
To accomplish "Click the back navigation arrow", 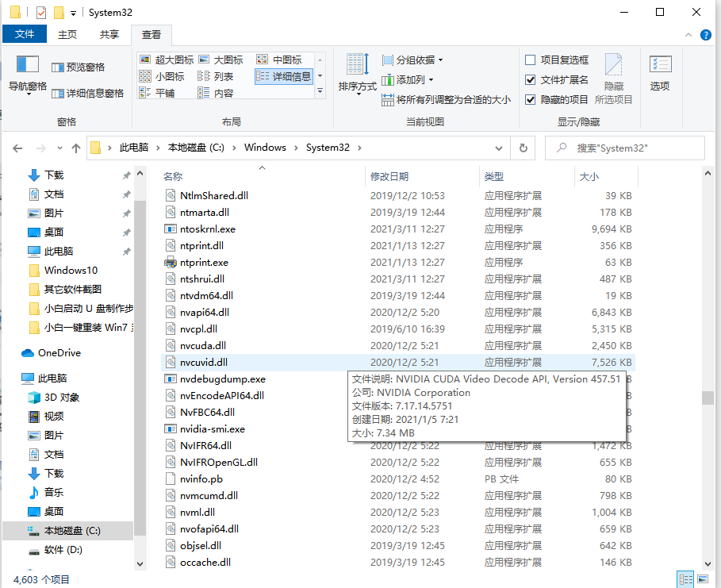I will (17, 148).
